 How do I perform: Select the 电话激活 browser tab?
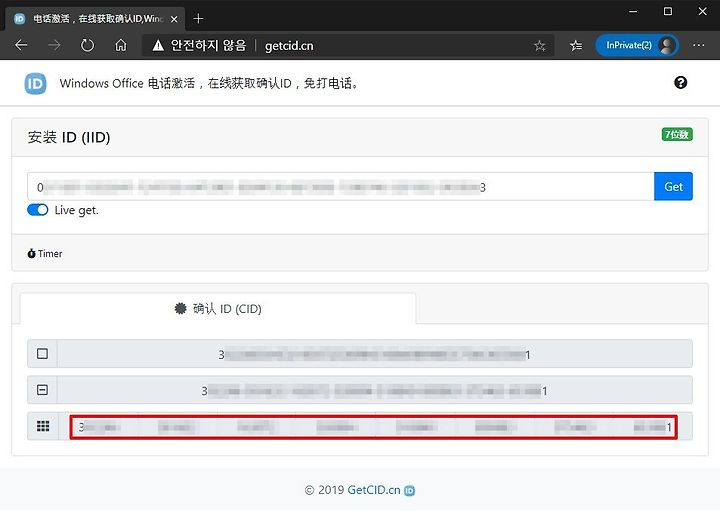95,19
